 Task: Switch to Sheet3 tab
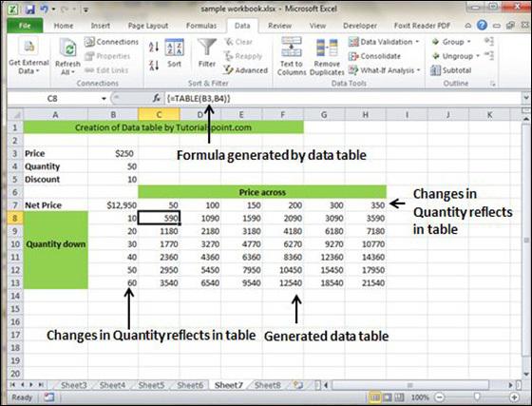(x=74, y=385)
